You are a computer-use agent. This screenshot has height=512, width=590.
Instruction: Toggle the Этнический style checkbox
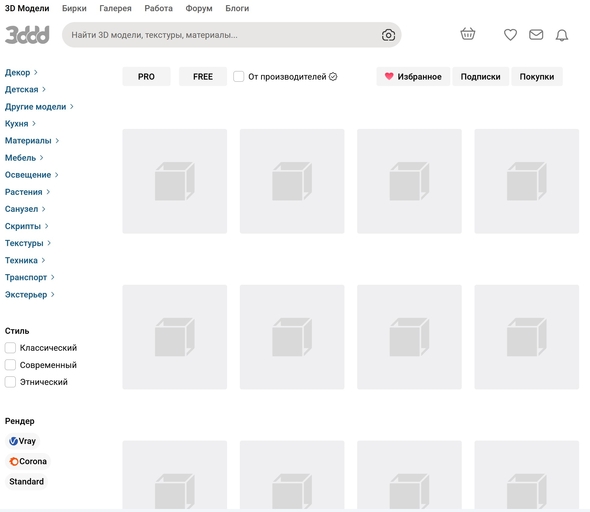click(10, 382)
